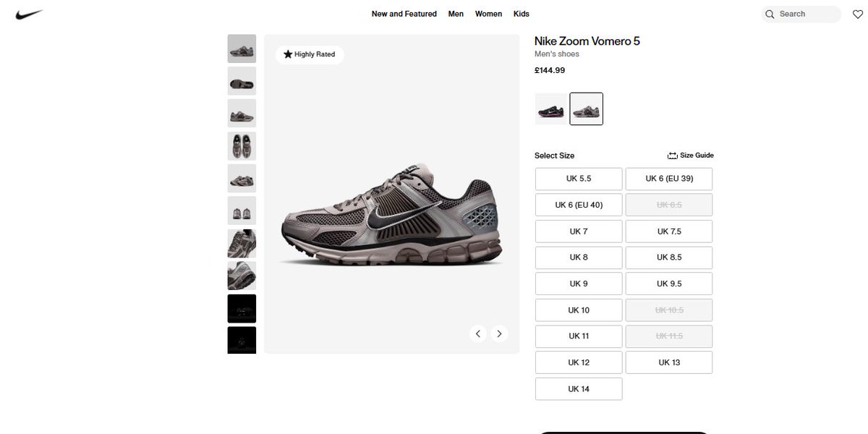
Task: Open the Size Guide ruler link
Action: click(x=690, y=156)
